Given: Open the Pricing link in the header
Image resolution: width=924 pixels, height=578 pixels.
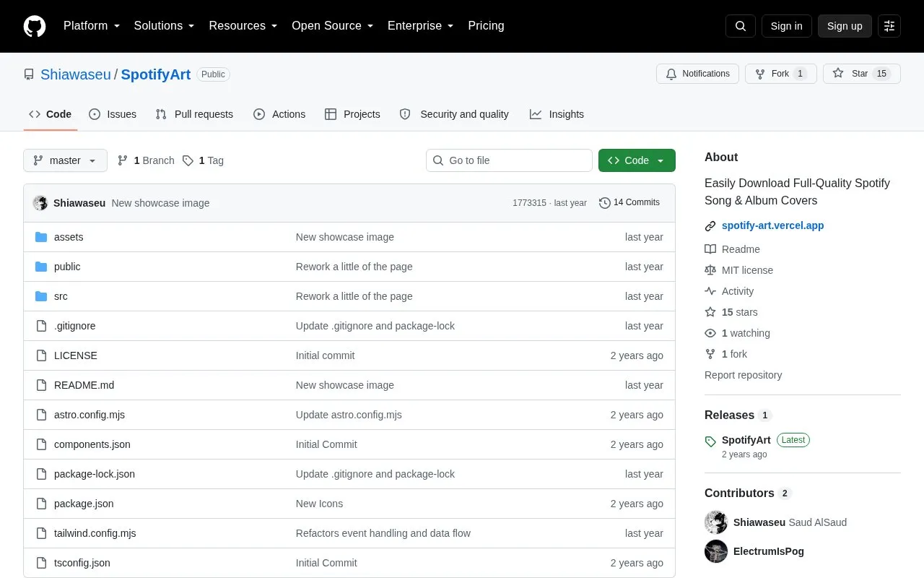Looking at the screenshot, I should pyautogui.click(x=486, y=26).
